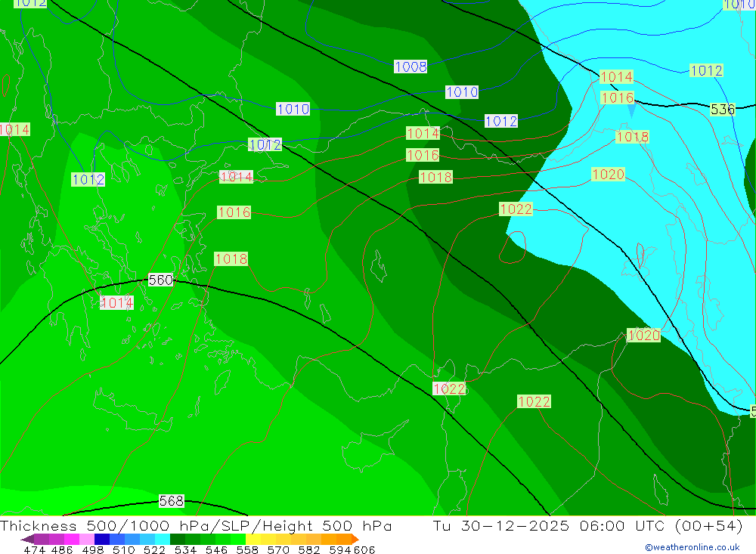The width and height of the screenshot is (756, 554).
Task: Click the dark navy blue legend swatch
Action: 102,539
